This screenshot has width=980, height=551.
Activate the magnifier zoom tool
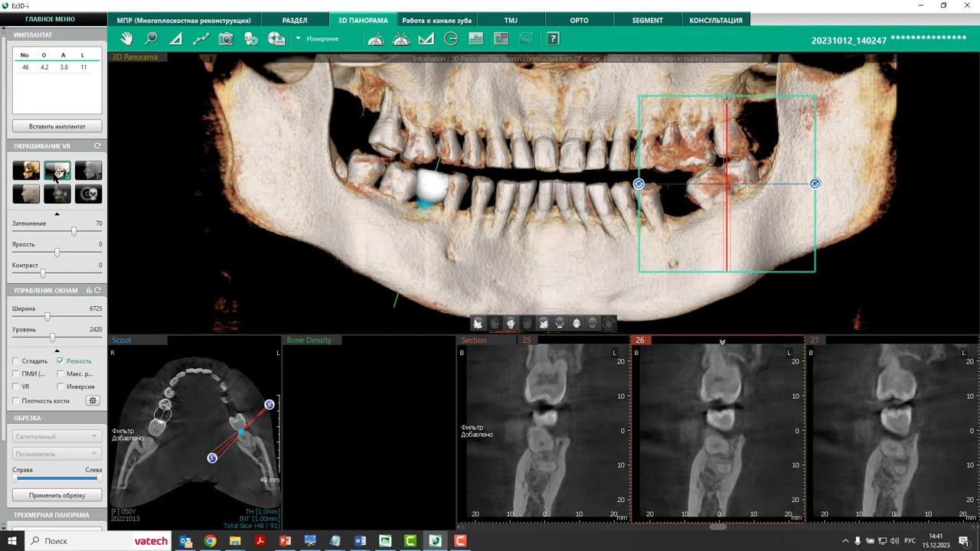click(151, 38)
